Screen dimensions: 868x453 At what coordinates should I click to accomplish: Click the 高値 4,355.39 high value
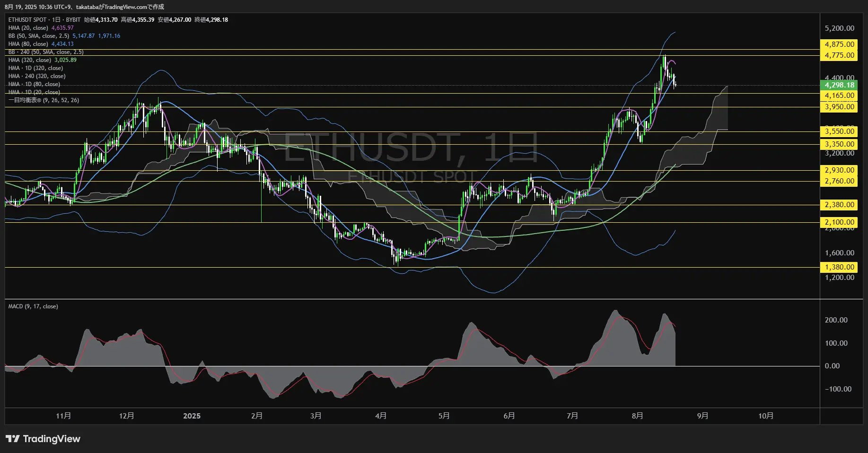point(138,20)
